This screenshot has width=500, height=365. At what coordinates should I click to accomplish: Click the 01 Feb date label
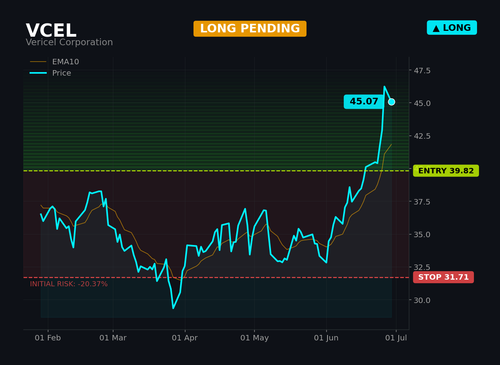(x=48, y=338)
